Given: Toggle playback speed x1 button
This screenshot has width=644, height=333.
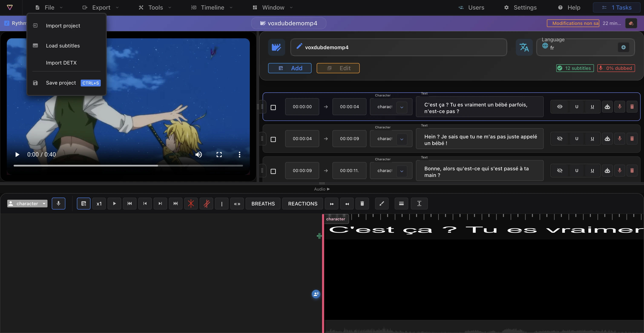Looking at the screenshot, I should point(99,204).
